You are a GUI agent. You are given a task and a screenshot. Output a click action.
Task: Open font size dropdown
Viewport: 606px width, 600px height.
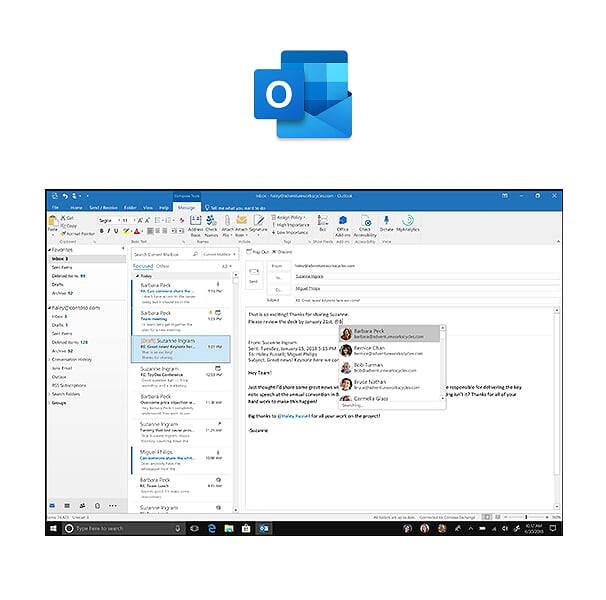(x=134, y=220)
